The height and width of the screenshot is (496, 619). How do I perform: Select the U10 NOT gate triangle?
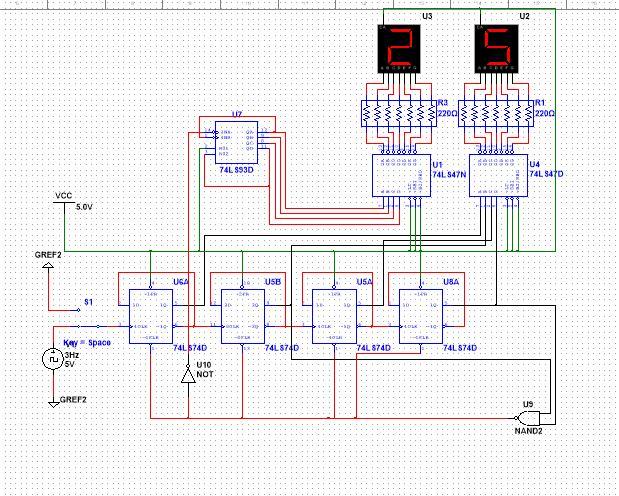(x=188, y=375)
